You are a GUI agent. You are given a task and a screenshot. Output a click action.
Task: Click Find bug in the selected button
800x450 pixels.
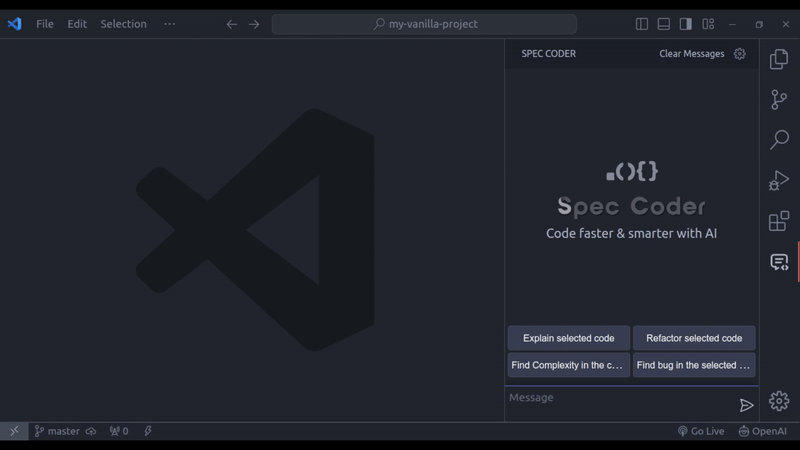pos(694,365)
